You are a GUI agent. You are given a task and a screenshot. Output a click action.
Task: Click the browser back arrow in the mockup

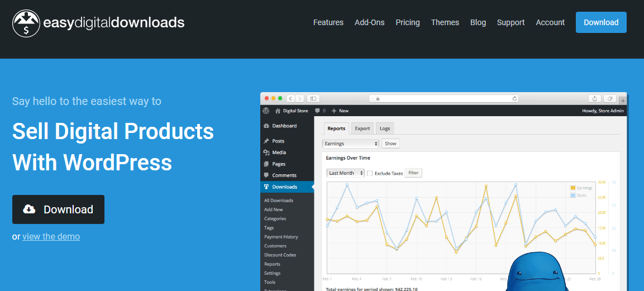pos(291,98)
